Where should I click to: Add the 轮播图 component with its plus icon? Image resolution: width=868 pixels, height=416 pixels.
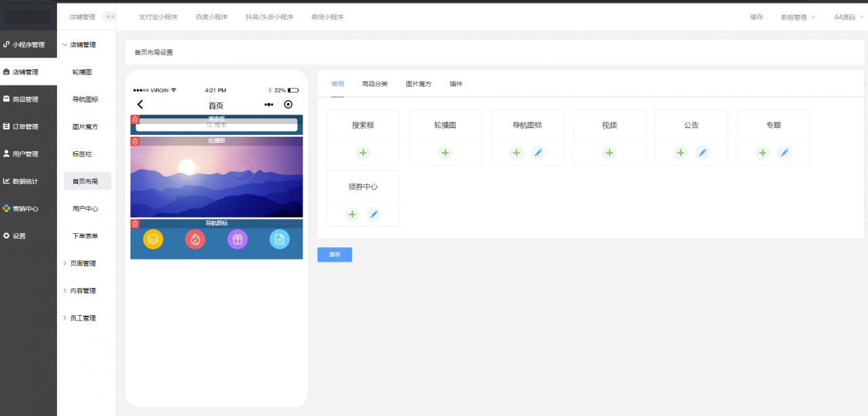click(446, 153)
